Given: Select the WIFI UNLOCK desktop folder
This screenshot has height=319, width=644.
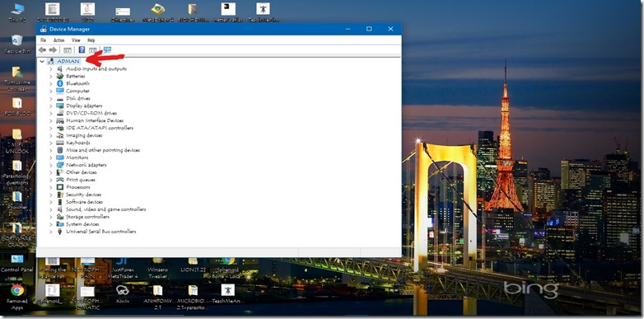Looking at the screenshot, I should [x=16, y=141].
